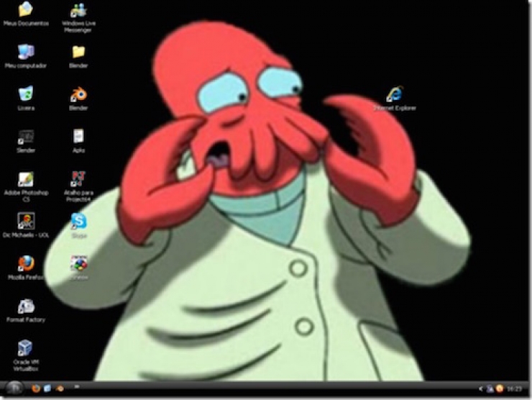The image size is (532, 400).
Task: Click the Lixeira recycle bin icon
Action: pyautogui.click(x=26, y=94)
